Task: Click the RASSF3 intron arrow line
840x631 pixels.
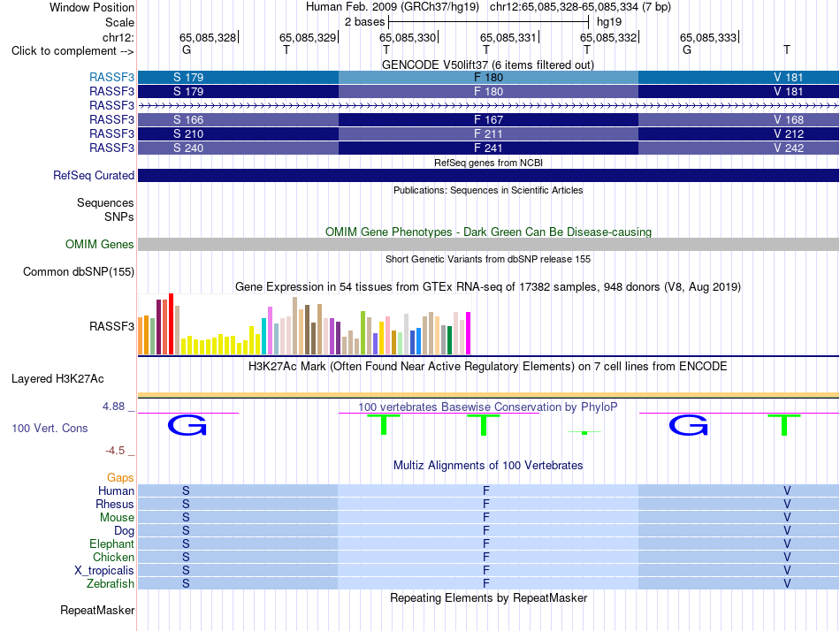Action: (488, 105)
